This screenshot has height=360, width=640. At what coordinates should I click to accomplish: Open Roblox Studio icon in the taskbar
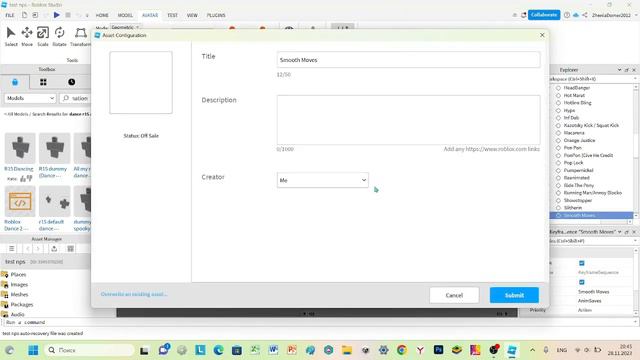(x=512, y=350)
